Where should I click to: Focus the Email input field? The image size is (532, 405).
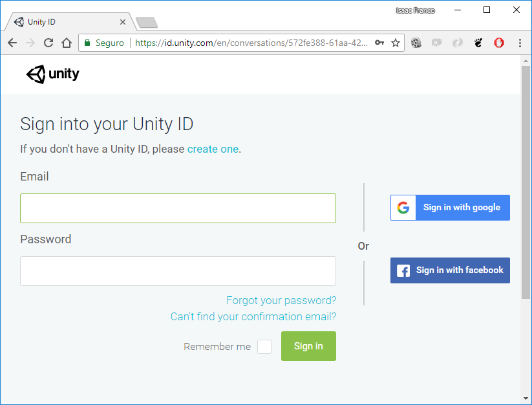178,208
